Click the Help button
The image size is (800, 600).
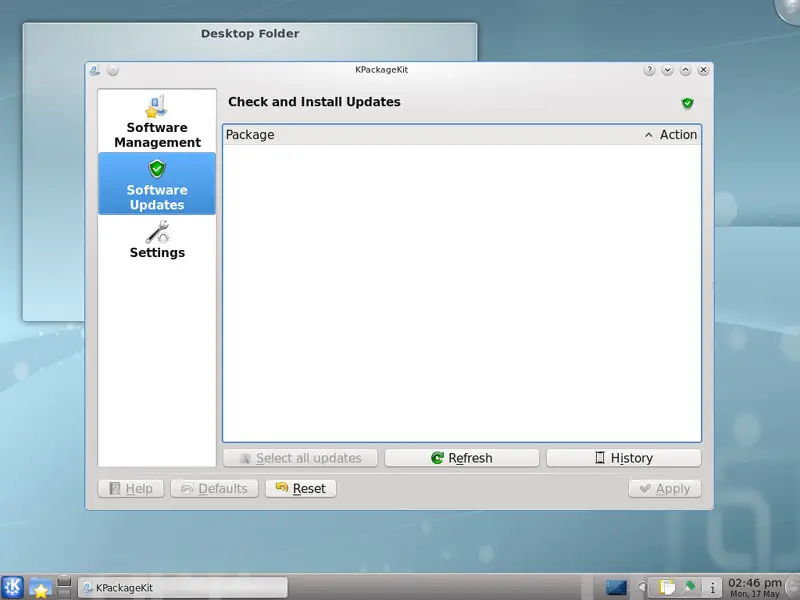click(x=131, y=489)
